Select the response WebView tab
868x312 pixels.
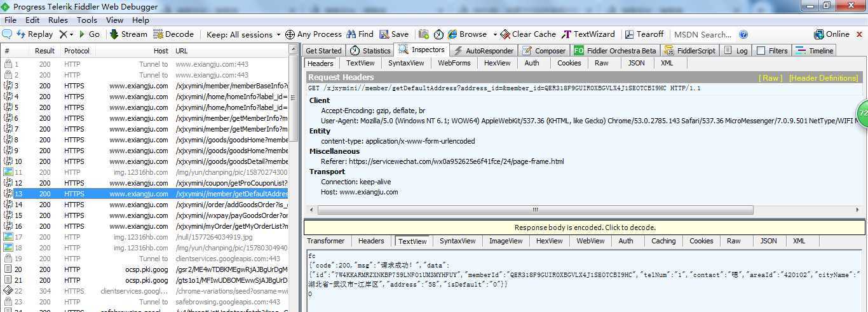click(x=590, y=241)
